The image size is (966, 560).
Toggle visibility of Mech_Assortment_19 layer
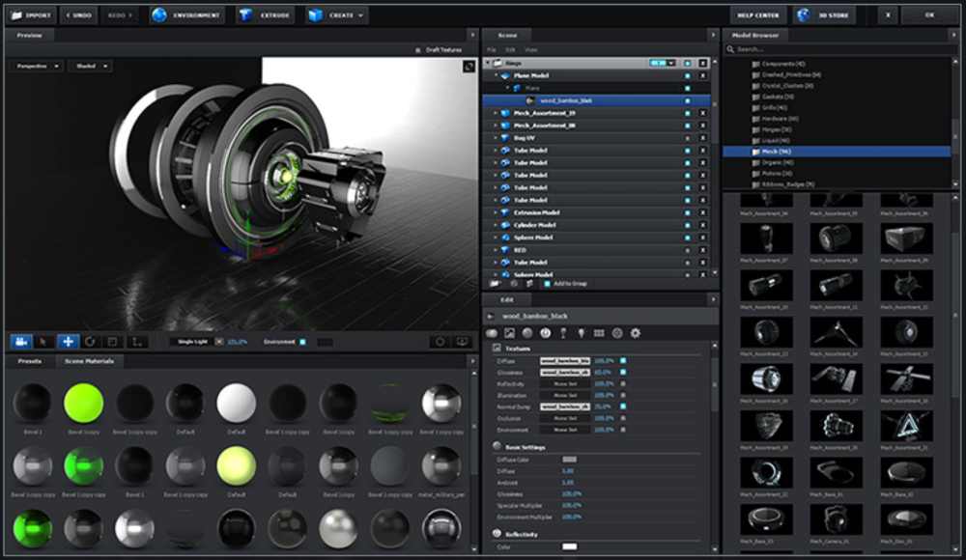(688, 113)
